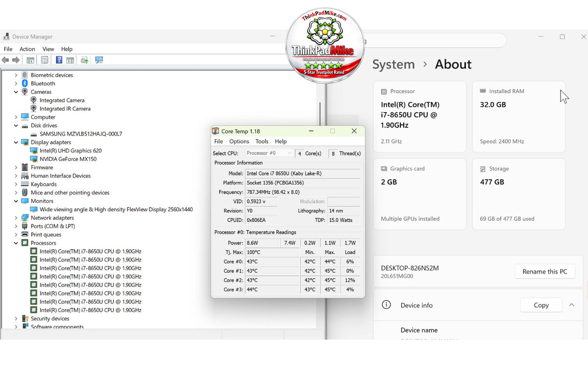Select the Integrated Camera device

click(62, 100)
